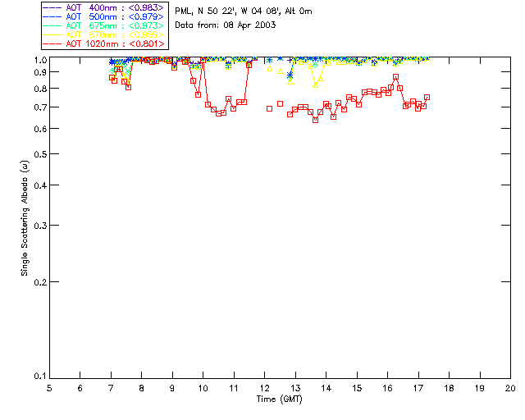Image resolution: width=525 pixels, height=420 pixels.
Task: Click the 0.6 y-axis tick label
Action: click(x=40, y=129)
